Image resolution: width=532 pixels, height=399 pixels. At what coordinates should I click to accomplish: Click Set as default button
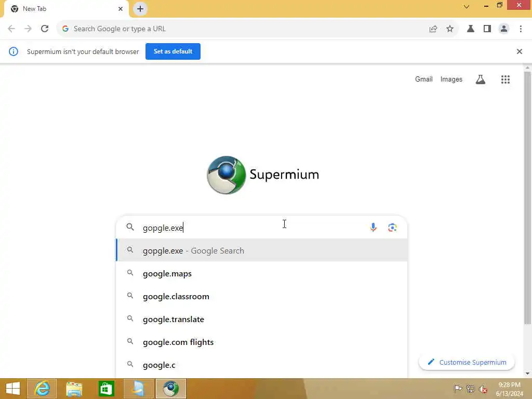point(172,51)
